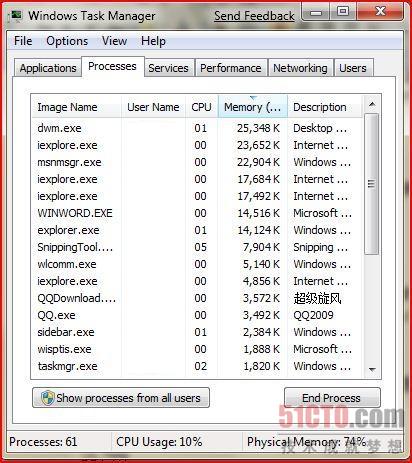Go to the Performance tab
The width and height of the screenshot is (412, 463).
(231, 68)
